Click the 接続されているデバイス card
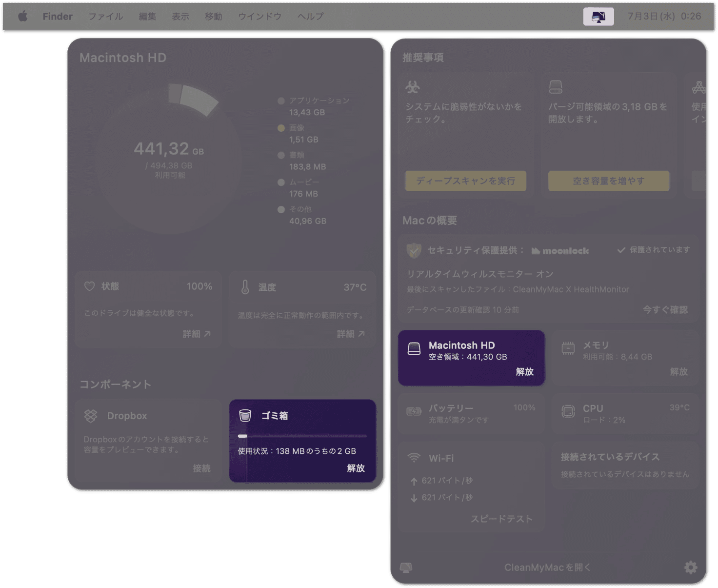Viewport: 718px width, 588px height. (x=625, y=465)
